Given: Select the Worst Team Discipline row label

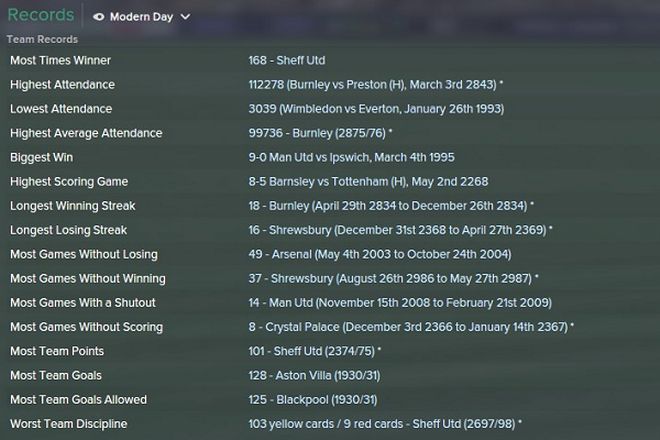Looking at the screenshot, I should [69, 424].
